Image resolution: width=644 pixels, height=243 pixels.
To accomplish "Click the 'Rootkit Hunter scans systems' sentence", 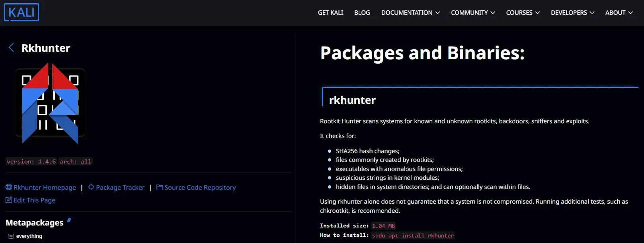I will [x=455, y=121].
